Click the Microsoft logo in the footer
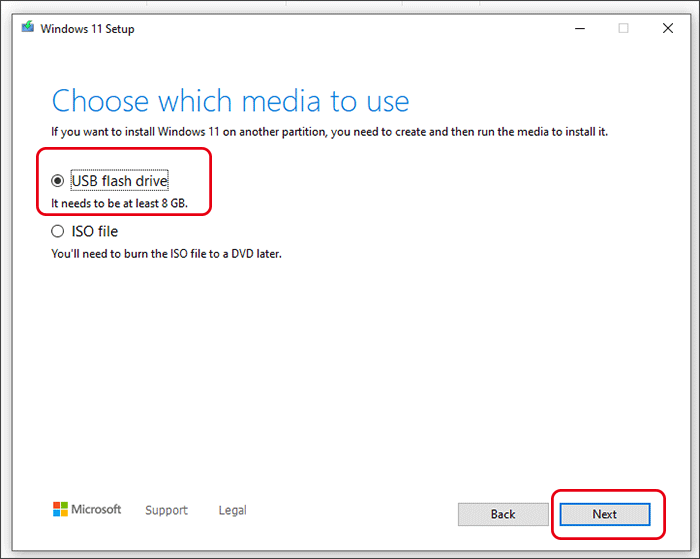The width and height of the screenshot is (700, 559). tap(87, 509)
